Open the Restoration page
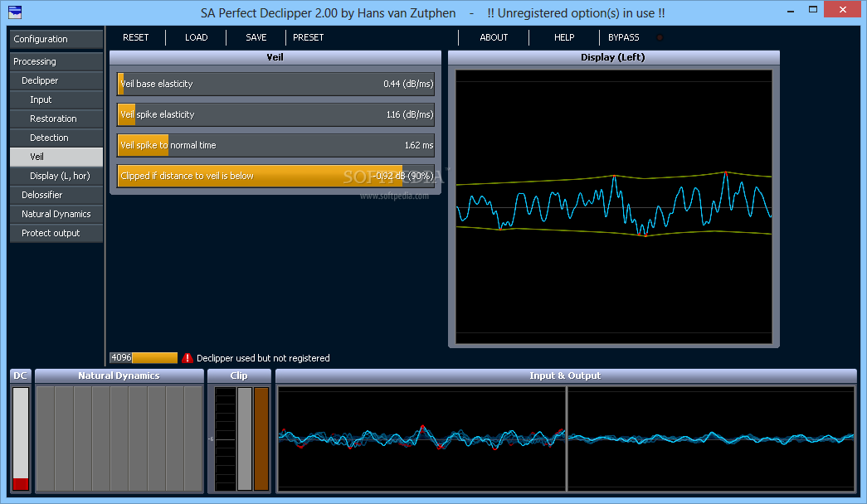This screenshot has height=504, width=867. click(x=56, y=119)
